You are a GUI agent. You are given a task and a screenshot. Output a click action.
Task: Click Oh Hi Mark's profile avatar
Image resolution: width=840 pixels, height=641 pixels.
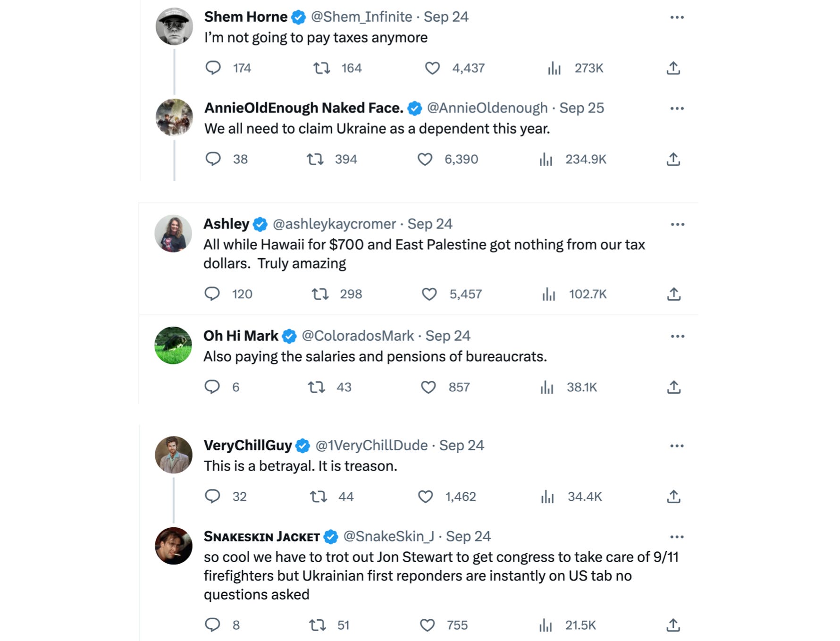coord(173,346)
